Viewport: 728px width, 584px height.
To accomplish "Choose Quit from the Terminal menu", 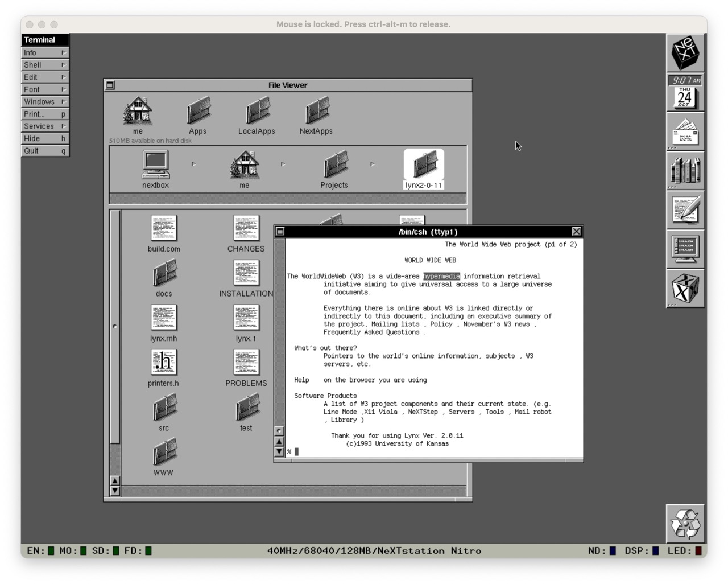I will [45, 151].
